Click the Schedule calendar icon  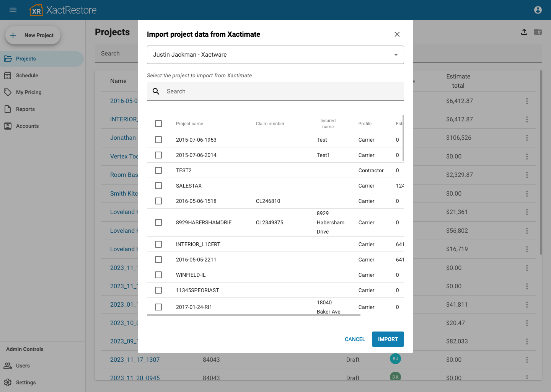click(8, 75)
